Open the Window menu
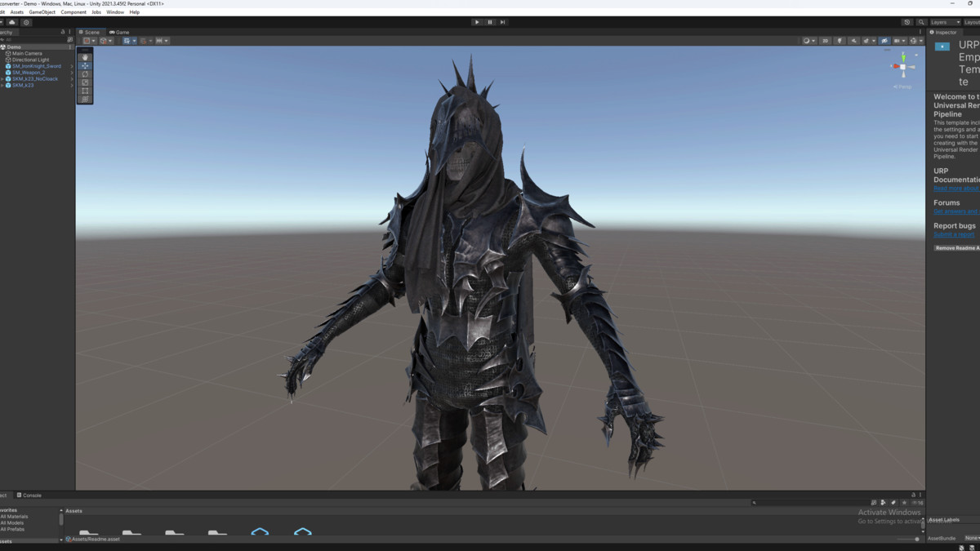Image resolution: width=980 pixels, height=551 pixels. [115, 12]
